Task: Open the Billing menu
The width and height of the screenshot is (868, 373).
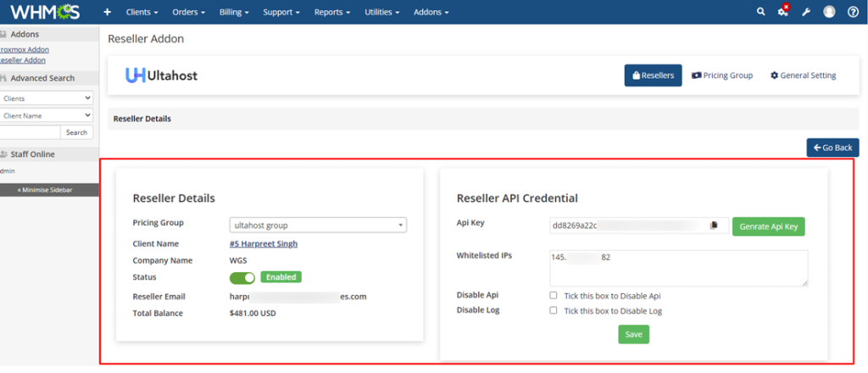Action: (x=235, y=12)
